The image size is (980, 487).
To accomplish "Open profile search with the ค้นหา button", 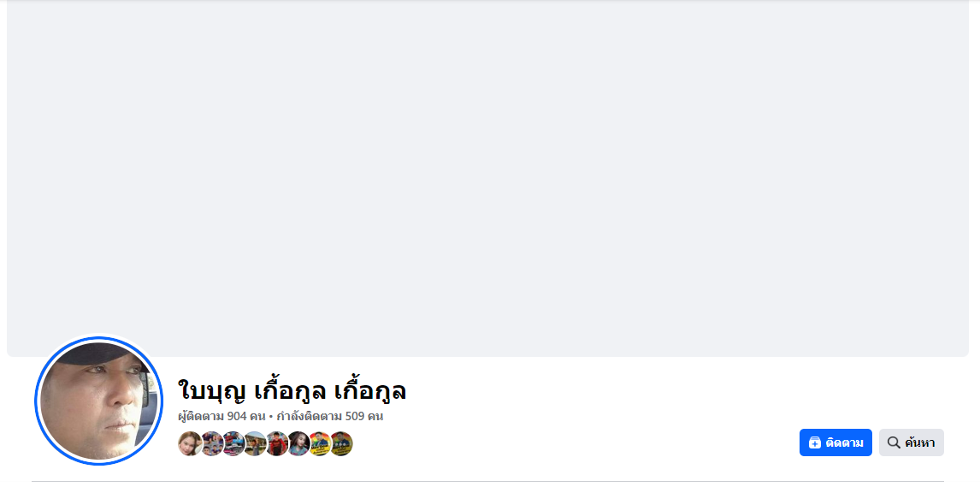I will click(912, 442).
